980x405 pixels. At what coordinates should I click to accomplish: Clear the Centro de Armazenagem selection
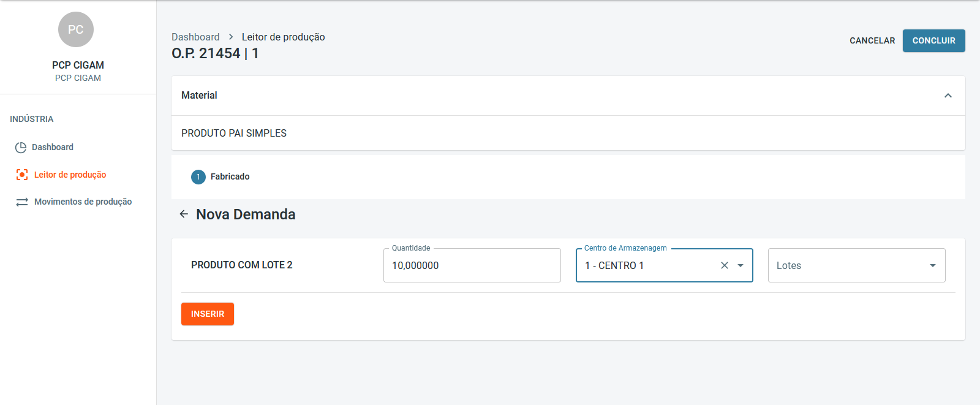coord(725,265)
